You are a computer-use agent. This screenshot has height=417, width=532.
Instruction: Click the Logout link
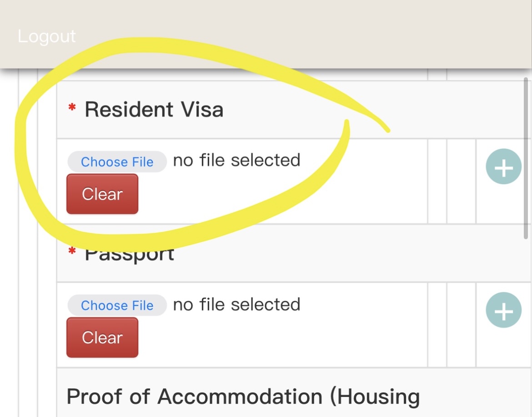coord(47,36)
